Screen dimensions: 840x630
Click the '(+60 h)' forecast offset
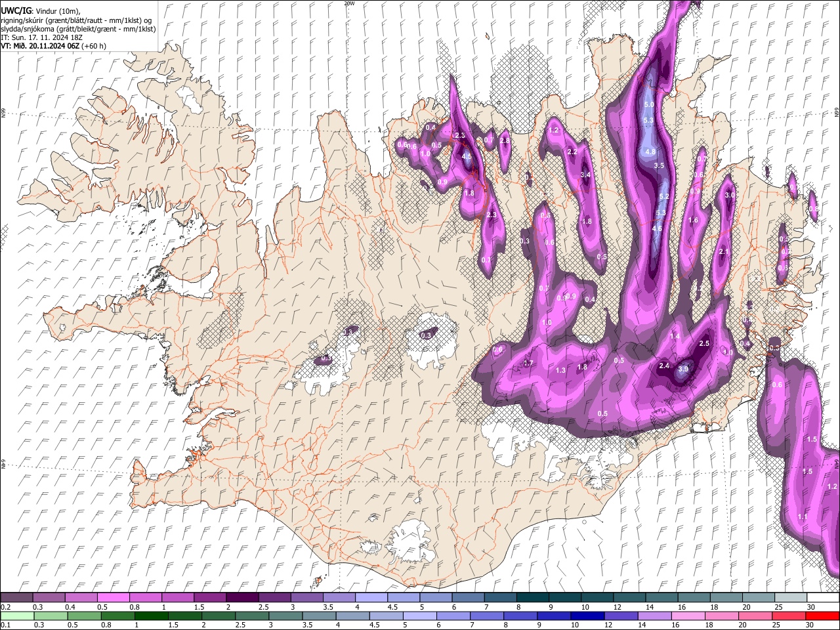click(93, 46)
